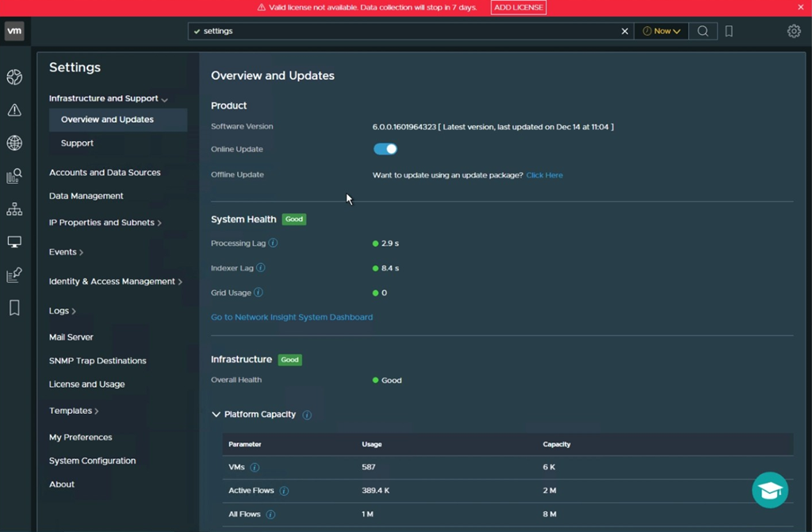Select Support in the settings menu

pos(77,144)
